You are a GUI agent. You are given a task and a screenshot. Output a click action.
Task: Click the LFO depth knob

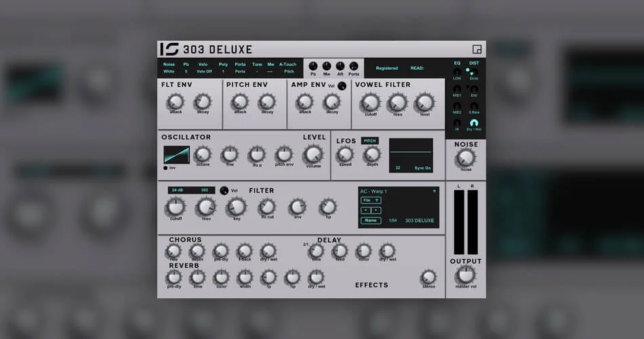click(372, 154)
